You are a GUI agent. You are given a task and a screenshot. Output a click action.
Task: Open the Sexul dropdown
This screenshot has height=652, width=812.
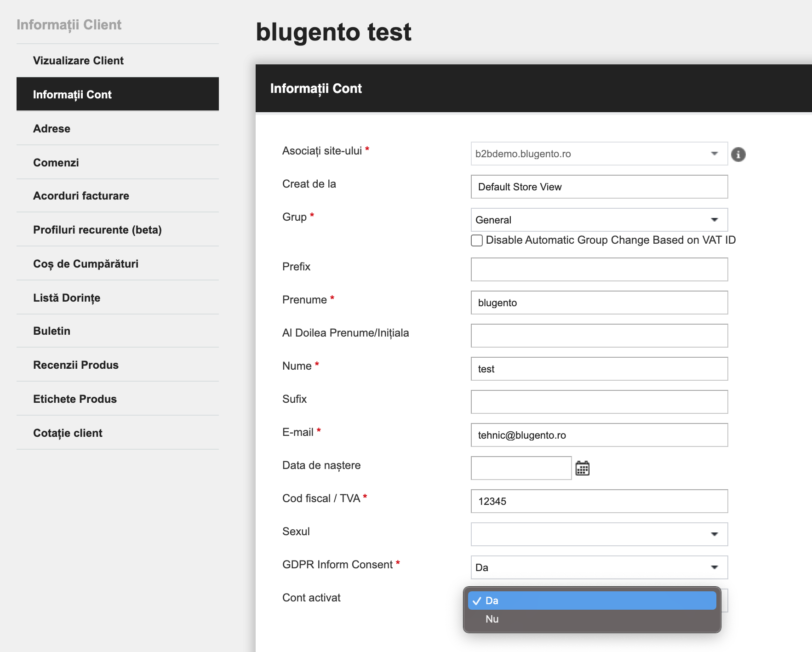(x=599, y=534)
